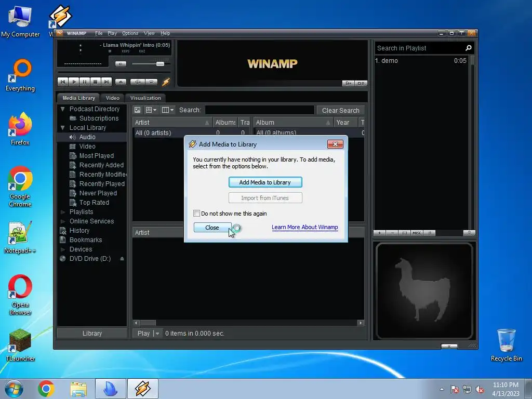This screenshot has height=399, width=532.
Task: Click the playlist MISC button
Action: [x=417, y=233]
